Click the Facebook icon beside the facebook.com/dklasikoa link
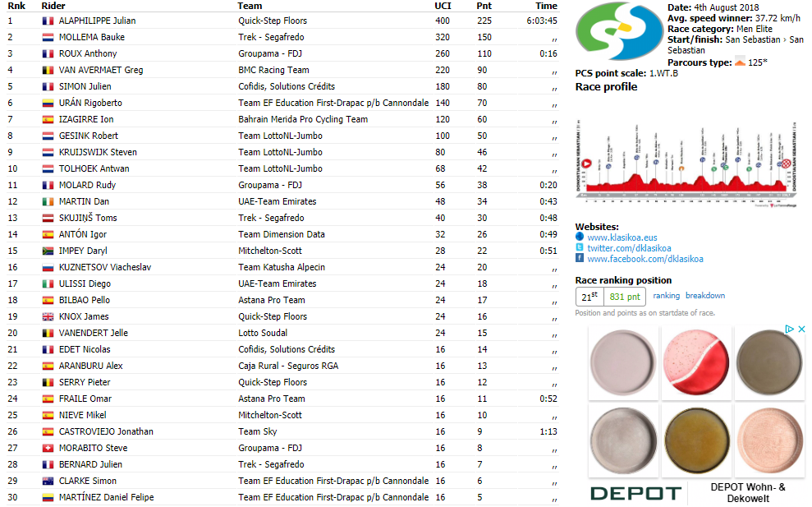This screenshot has width=812, height=507. coord(580,258)
